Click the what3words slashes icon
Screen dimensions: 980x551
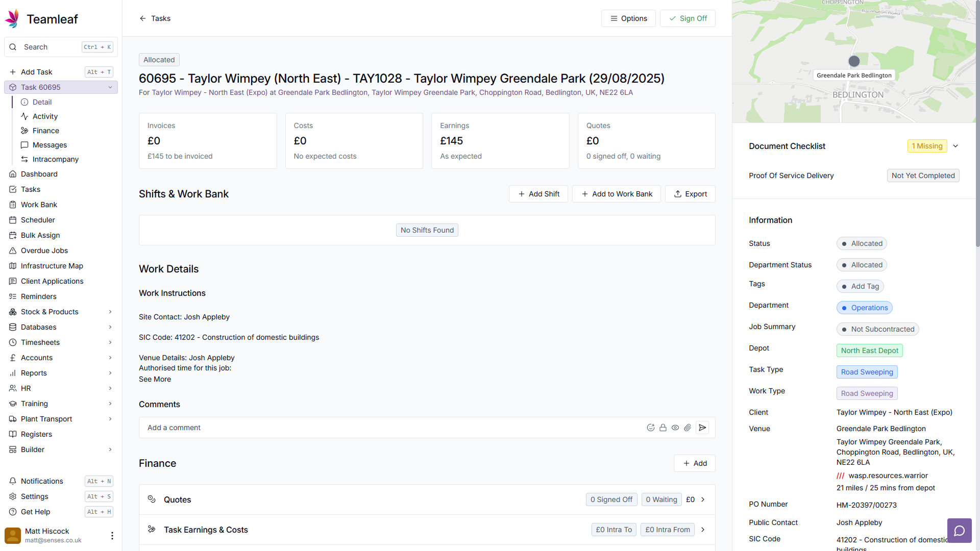(841, 475)
